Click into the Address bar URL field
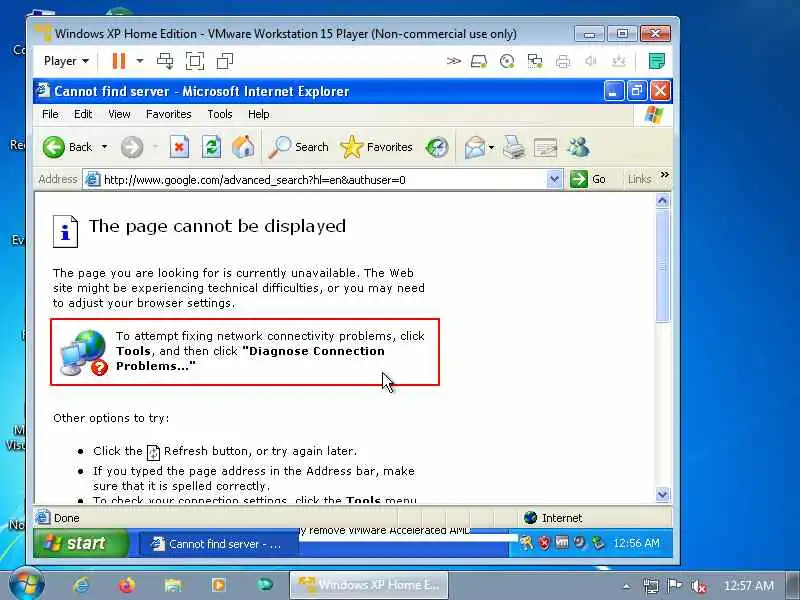 (x=324, y=180)
